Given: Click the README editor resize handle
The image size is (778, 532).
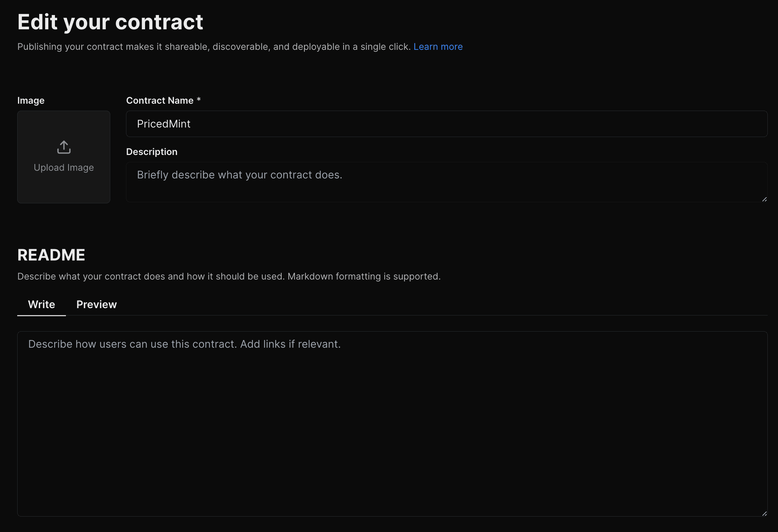Looking at the screenshot, I should point(764,513).
